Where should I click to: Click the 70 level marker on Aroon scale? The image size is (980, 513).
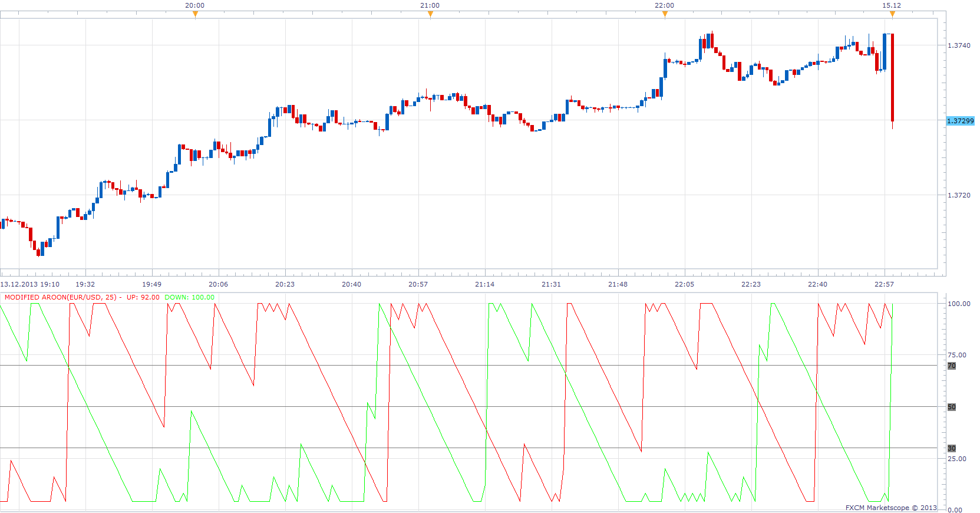pos(952,366)
